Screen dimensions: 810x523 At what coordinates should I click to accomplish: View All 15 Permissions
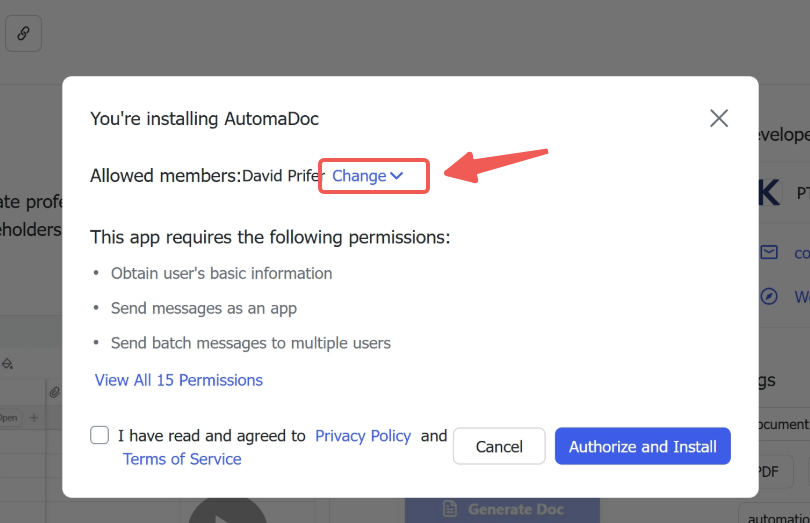tap(179, 380)
